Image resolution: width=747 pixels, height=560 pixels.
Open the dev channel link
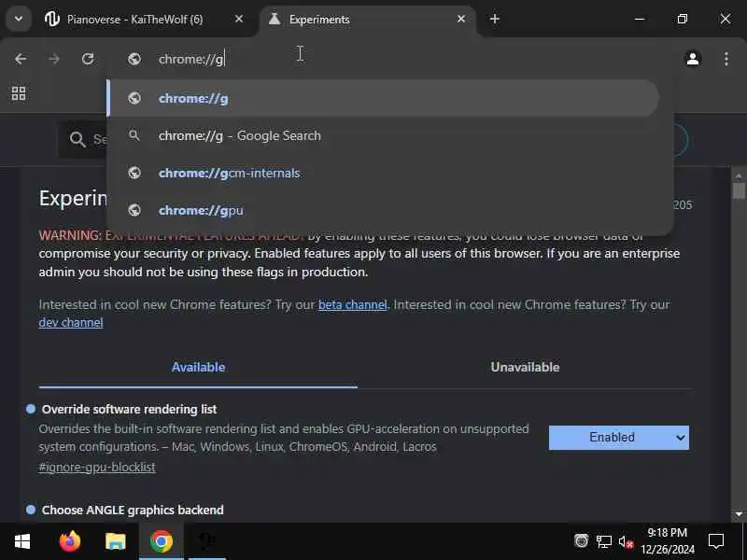[x=71, y=323]
